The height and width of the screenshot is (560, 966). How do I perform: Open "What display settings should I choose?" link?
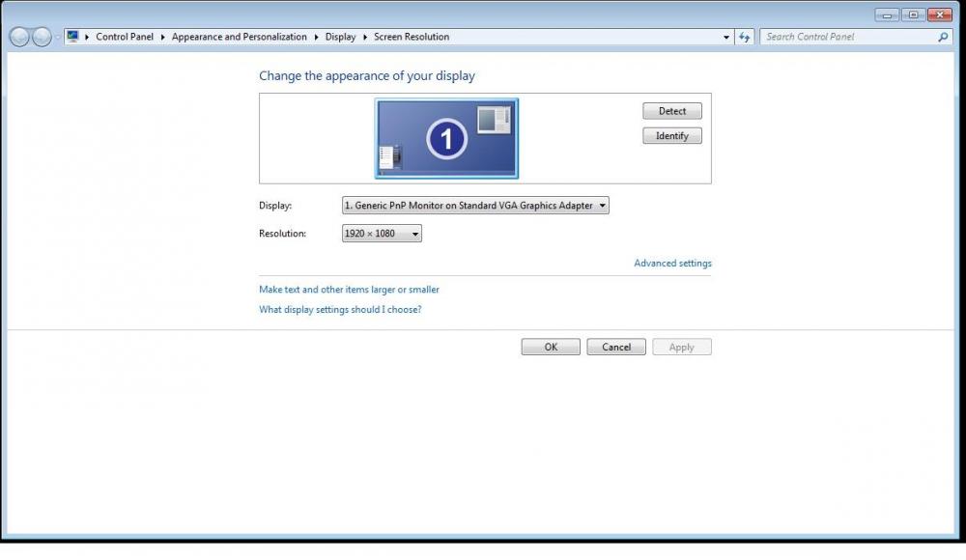tap(340, 310)
